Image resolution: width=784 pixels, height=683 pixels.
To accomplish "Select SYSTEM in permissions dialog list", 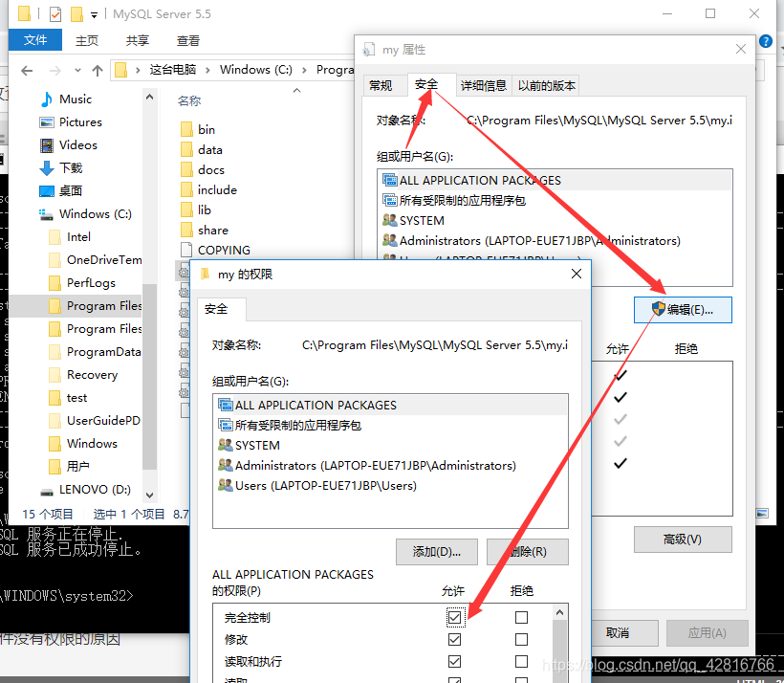I will (390, 445).
